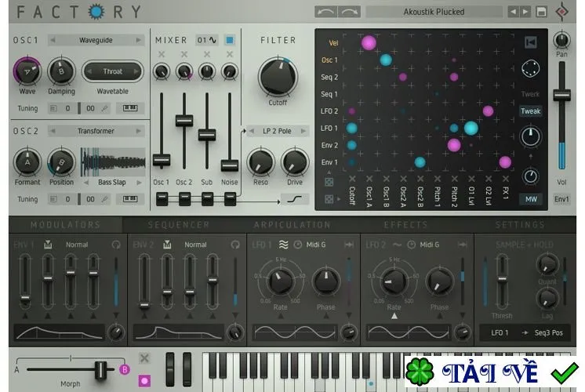Click the OSC 1 tuning wrench icon
Viewport: 585px width, 392px height.
coord(105,108)
